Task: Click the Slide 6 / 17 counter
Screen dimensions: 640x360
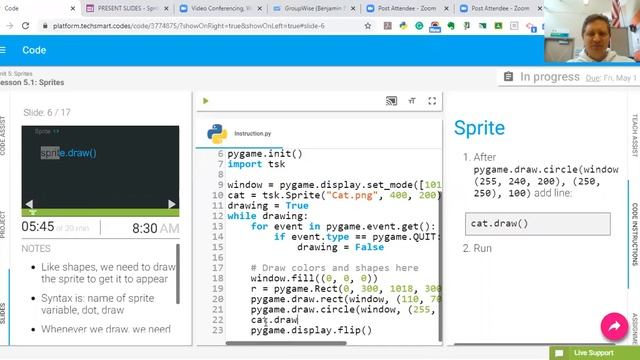Action: pos(47,113)
